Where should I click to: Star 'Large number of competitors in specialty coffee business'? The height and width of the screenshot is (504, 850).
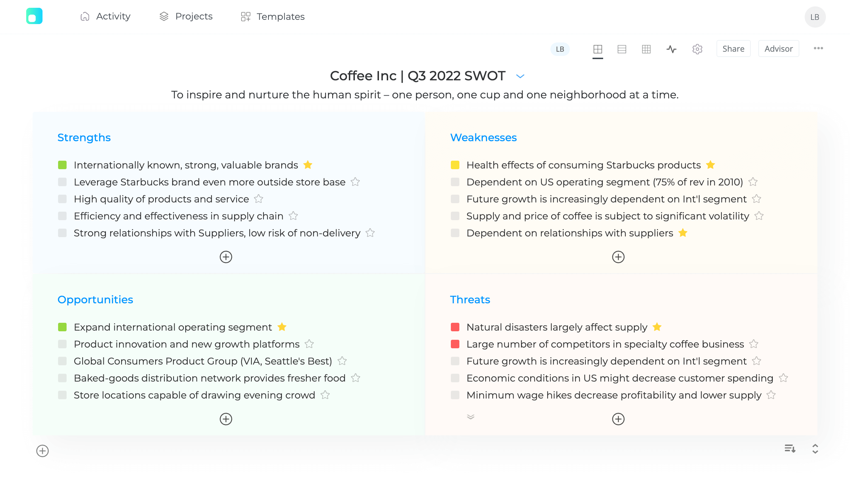pyautogui.click(x=754, y=344)
